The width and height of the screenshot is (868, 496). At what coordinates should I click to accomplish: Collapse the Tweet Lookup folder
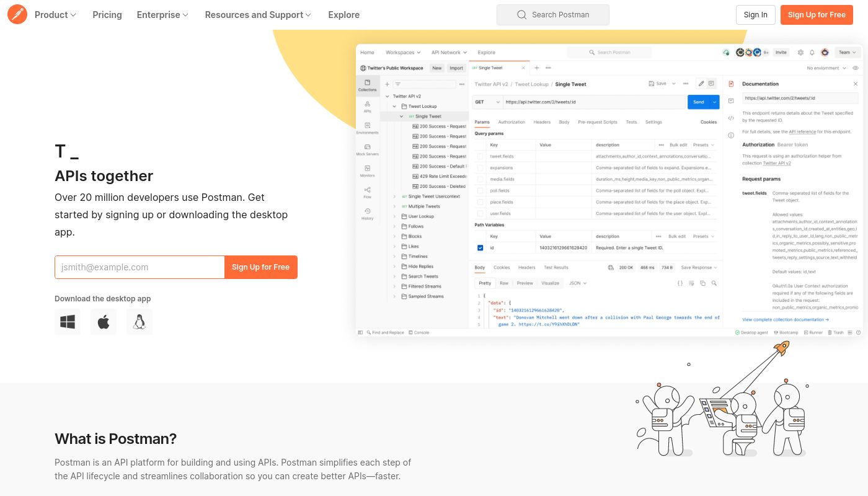(x=394, y=106)
